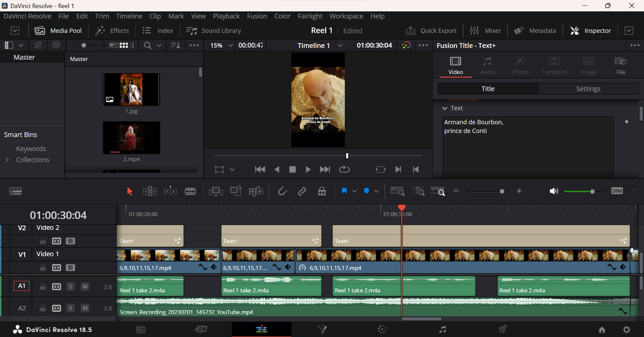Screen dimensions: 644x337
Task: Open Project Settings gear icon
Action: [627, 330]
